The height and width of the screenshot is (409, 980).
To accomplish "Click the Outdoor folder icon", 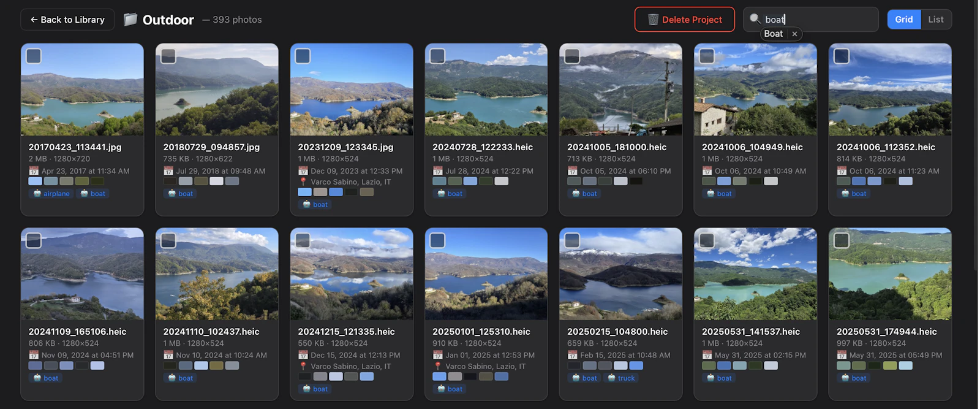I will tap(130, 20).
